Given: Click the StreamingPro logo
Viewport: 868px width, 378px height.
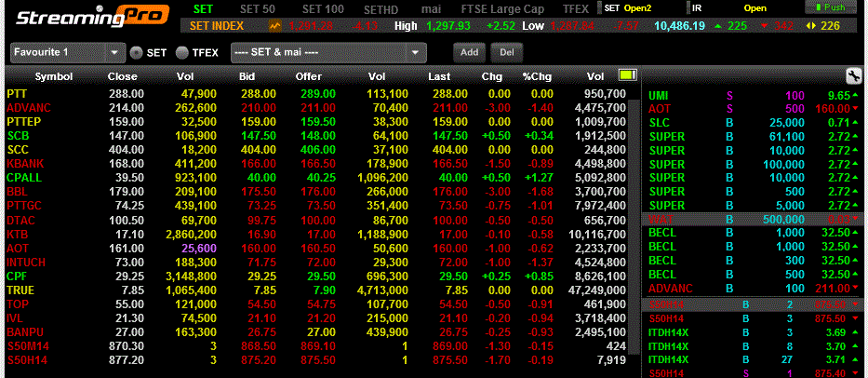Looking at the screenshot, I should (x=91, y=17).
